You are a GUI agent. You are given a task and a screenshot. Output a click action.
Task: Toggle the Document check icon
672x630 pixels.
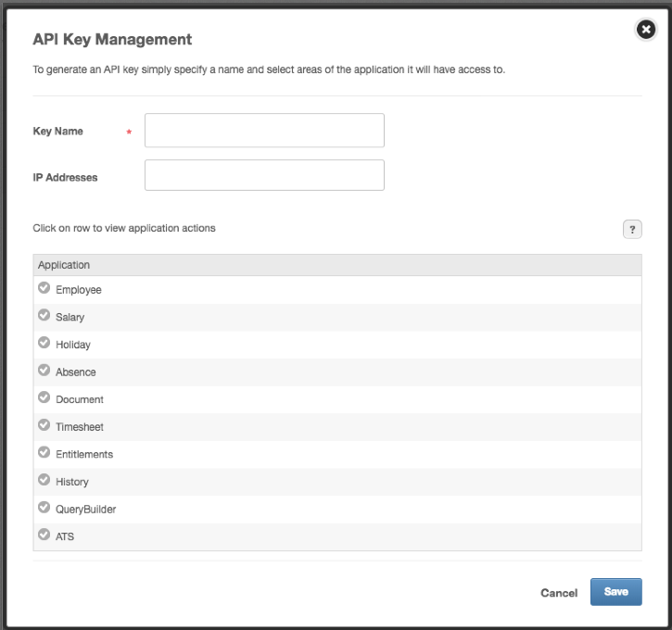(44, 398)
